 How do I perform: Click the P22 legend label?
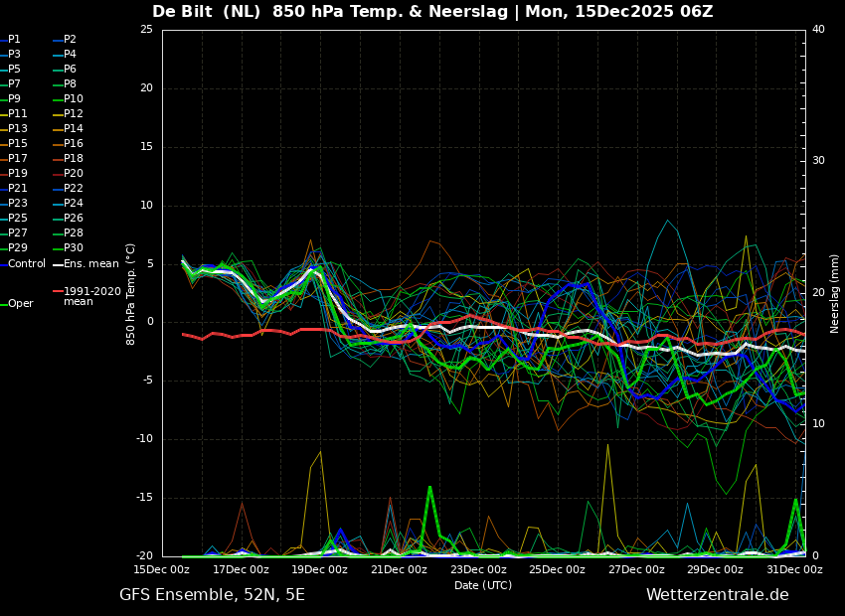point(74,189)
